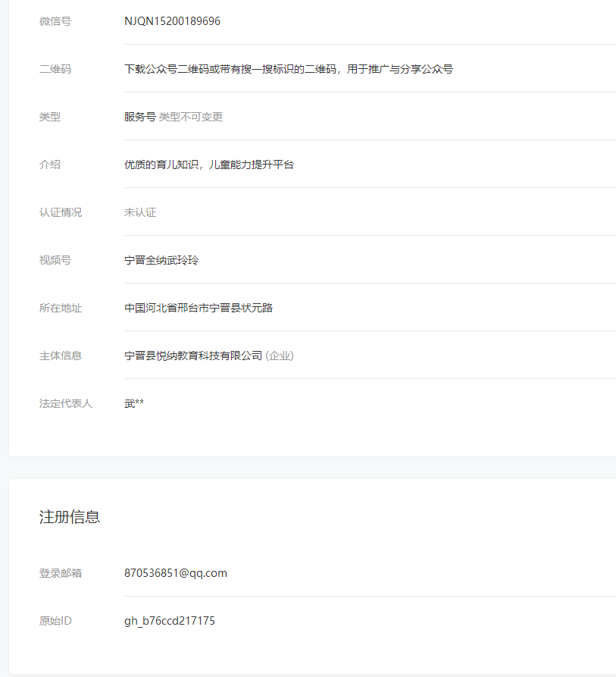The height and width of the screenshot is (677, 616).
Task: Click the introduction text 优质的育儿知识
Action: [209, 165]
